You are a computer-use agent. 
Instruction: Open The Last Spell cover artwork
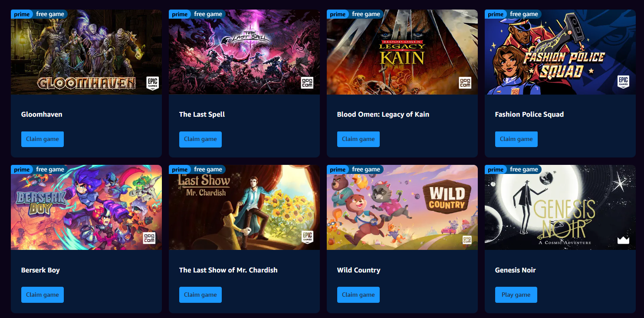coord(244,52)
